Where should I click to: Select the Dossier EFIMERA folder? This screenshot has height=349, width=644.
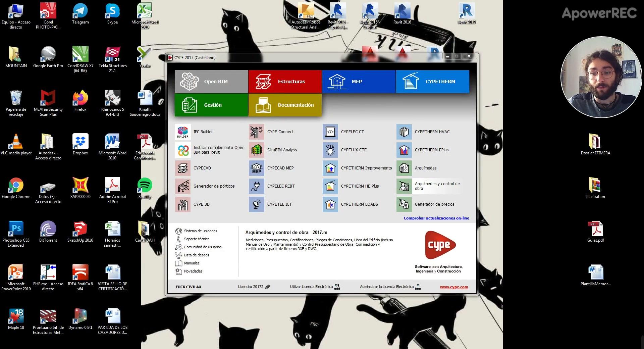tap(595, 145)
